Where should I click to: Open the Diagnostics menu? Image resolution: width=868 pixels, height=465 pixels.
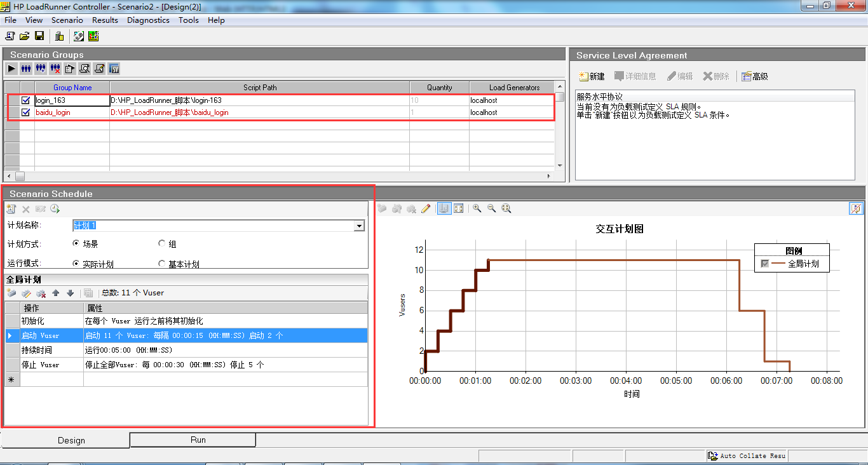point(148,20)
